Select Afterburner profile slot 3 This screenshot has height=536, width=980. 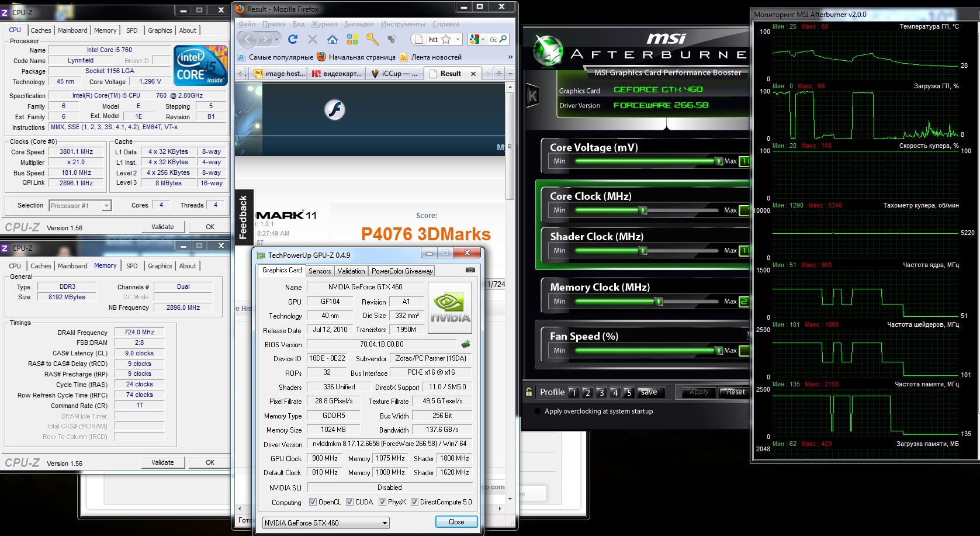pyautogui.click(x=601, y=392)
